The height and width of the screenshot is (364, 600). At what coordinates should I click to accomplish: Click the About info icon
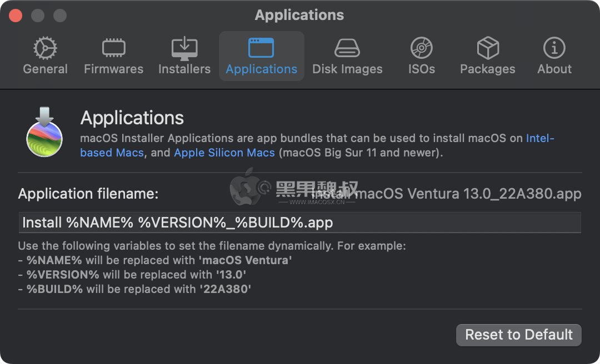pos(554,48)
